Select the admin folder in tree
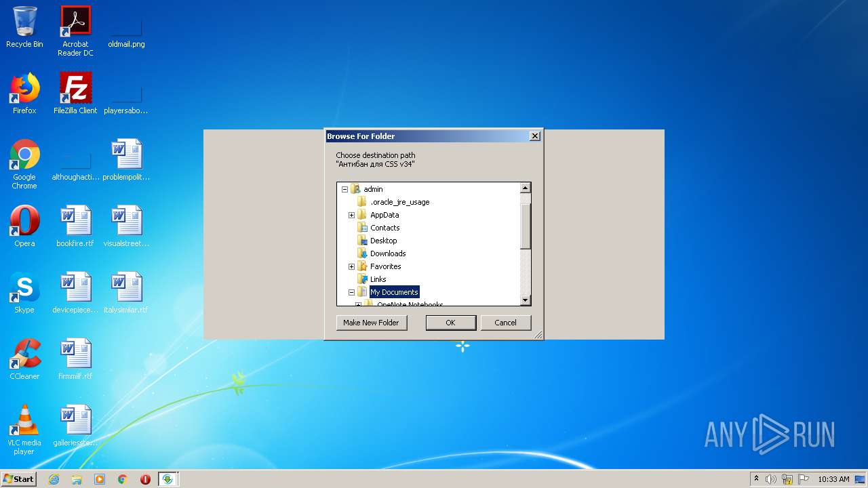 coord(373,189)
